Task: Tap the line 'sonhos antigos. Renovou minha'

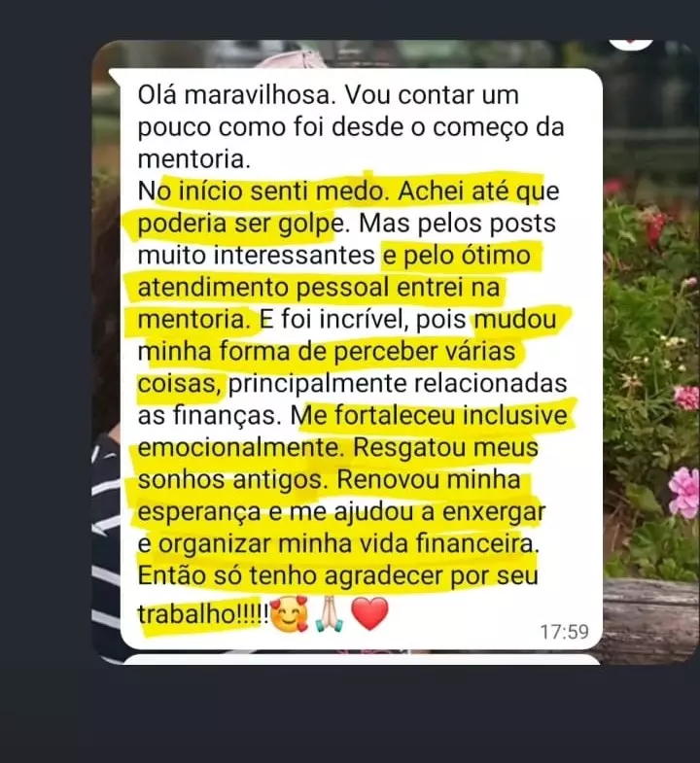Action: [330, 480]
